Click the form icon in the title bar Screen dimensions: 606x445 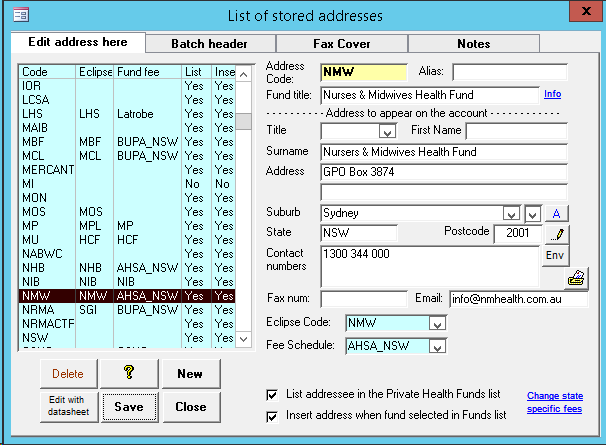coord(21,15)
